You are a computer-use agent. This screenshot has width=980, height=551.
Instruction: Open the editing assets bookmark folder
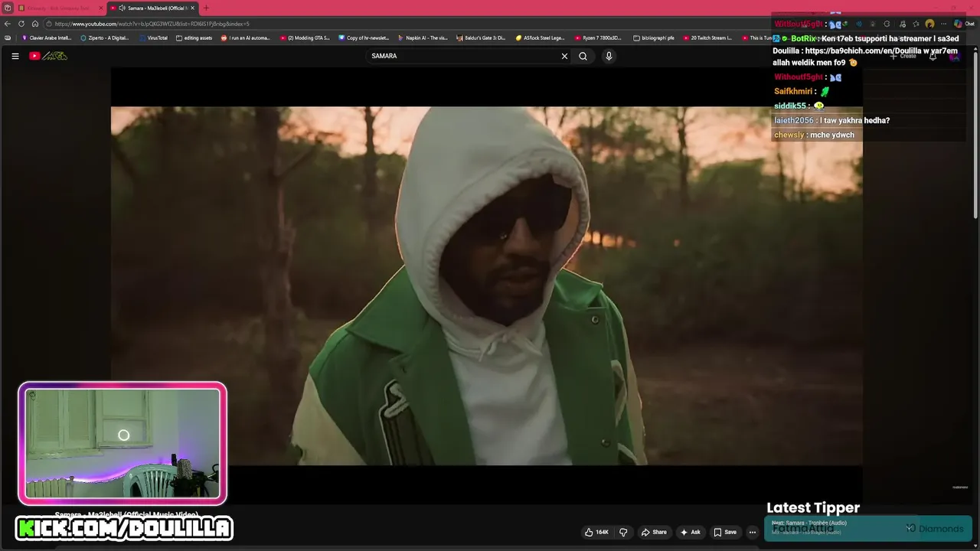pyautogui.click(x=194, y=37)
